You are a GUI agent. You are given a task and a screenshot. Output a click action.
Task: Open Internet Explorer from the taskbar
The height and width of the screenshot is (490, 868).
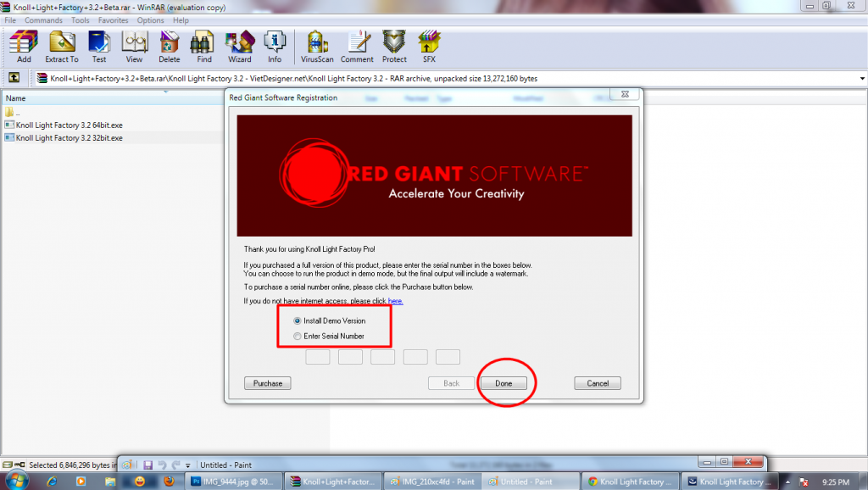tap(52, 482)
